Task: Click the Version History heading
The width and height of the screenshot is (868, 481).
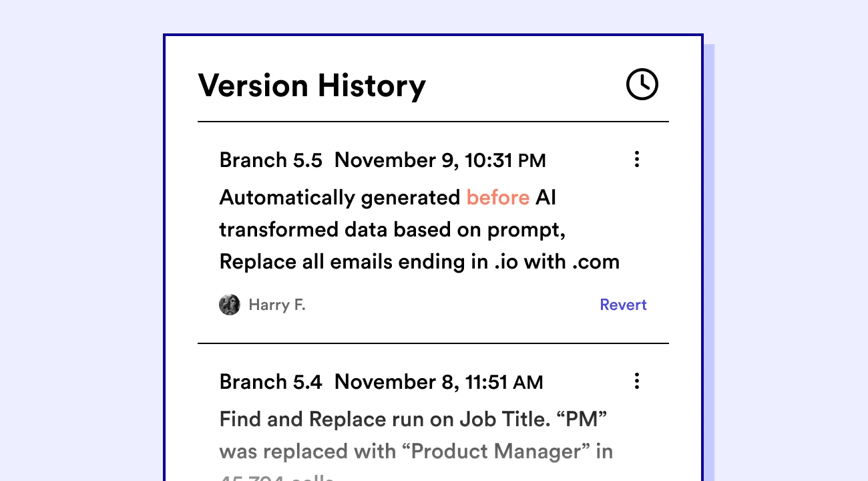Action: 312,85
